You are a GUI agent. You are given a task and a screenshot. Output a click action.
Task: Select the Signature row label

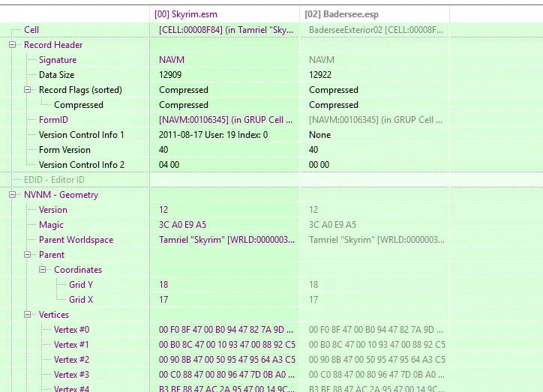pyautogui.click(x=58, y=60)
